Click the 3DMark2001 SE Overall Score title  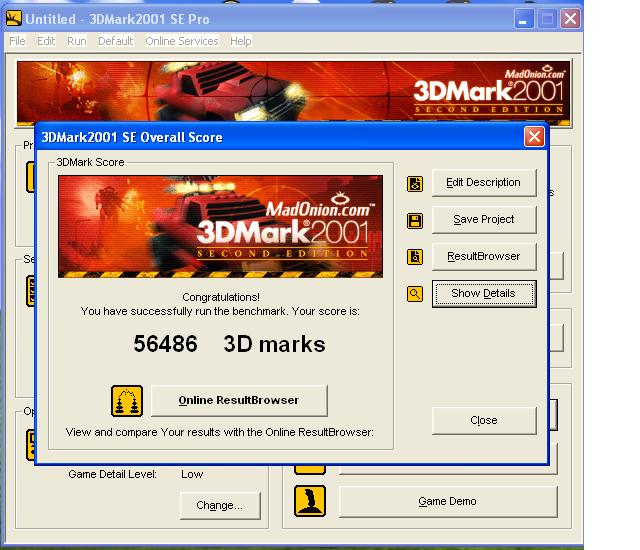pyautogui.click(x=132, y=137)
